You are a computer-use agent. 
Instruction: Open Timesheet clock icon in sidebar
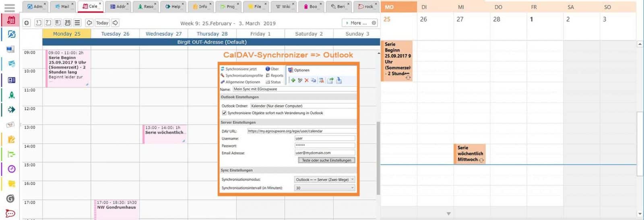click(11, 169)
